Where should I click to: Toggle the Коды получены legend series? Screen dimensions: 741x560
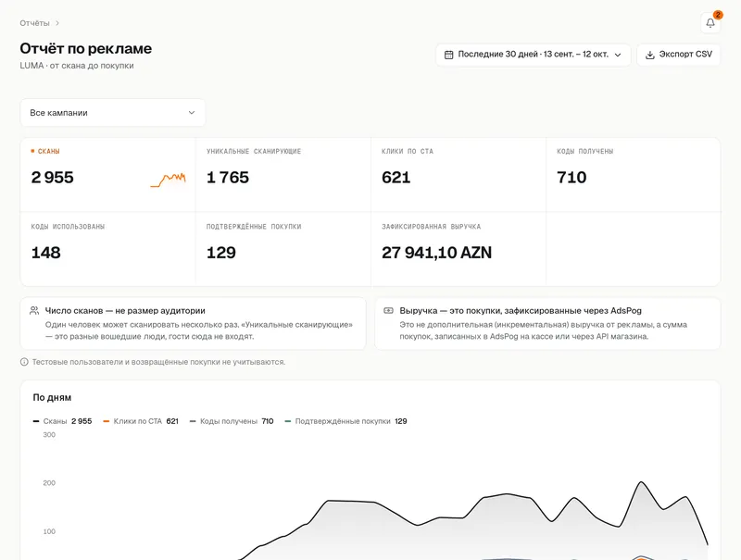tap(232, 421)
